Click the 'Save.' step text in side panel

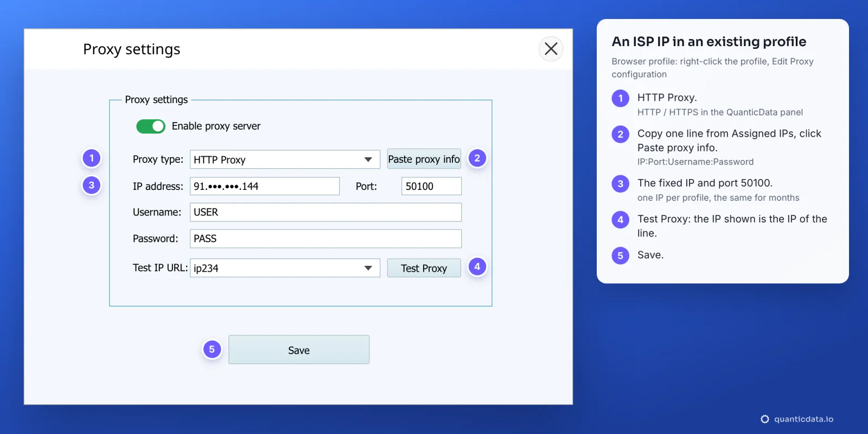[650, 255]
